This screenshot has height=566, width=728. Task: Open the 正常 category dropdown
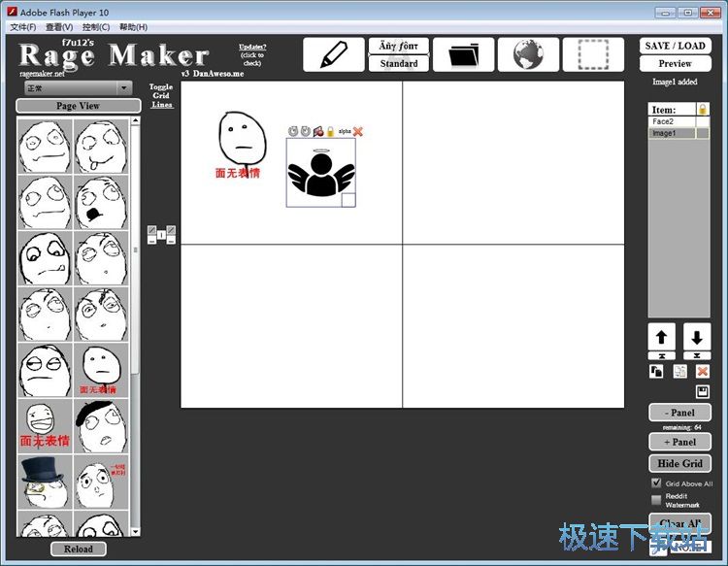(x=78, y=87)
